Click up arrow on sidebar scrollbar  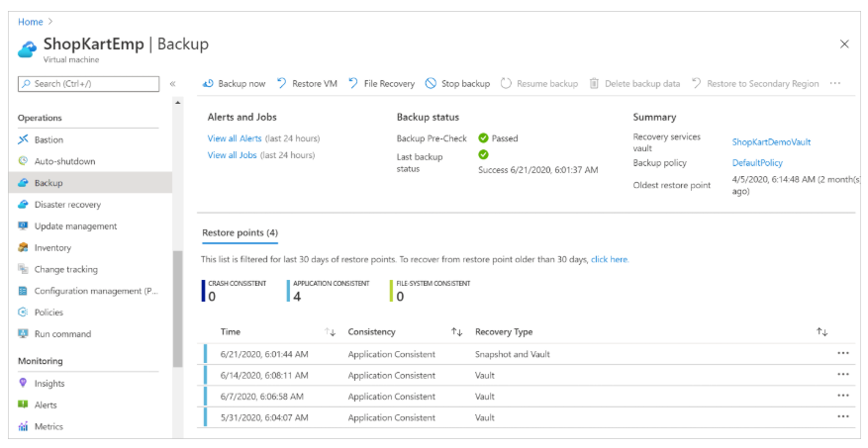[178, 103]
